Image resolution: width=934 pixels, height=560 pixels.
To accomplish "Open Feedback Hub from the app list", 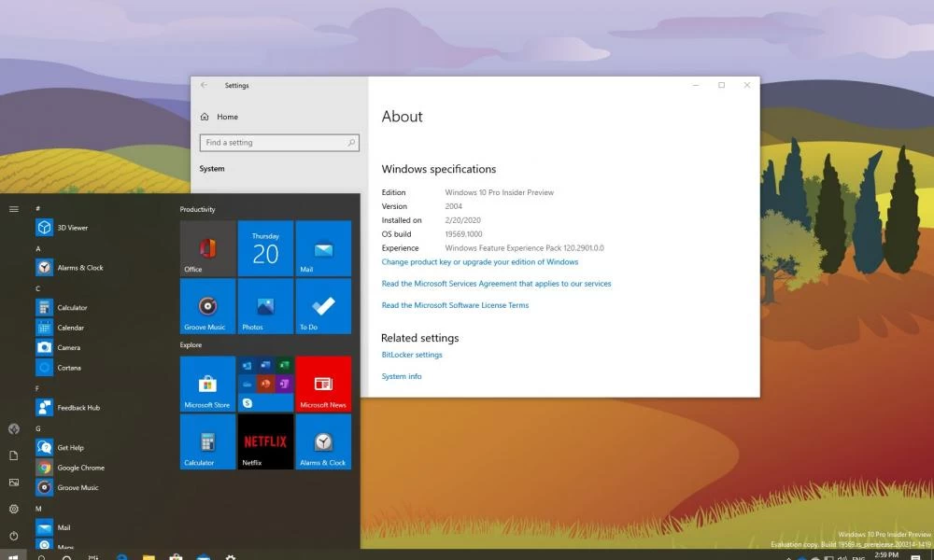I will [78, 408].
